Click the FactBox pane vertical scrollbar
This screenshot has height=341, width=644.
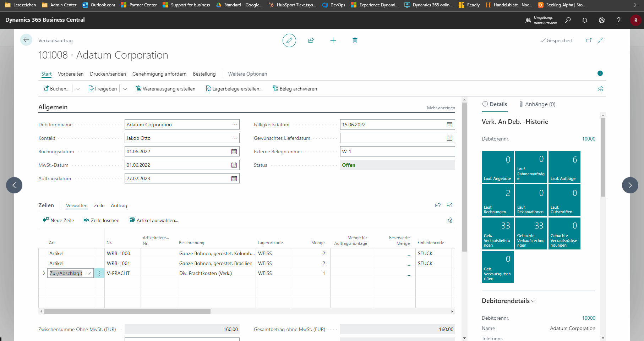(603, 157)
